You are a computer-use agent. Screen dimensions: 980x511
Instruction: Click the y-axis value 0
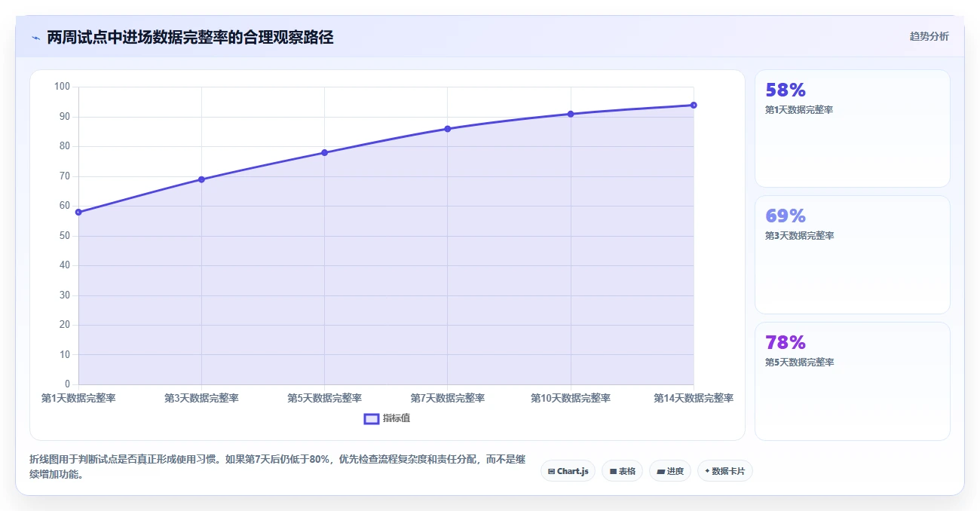pyautogui.click(x=66, y=384)
